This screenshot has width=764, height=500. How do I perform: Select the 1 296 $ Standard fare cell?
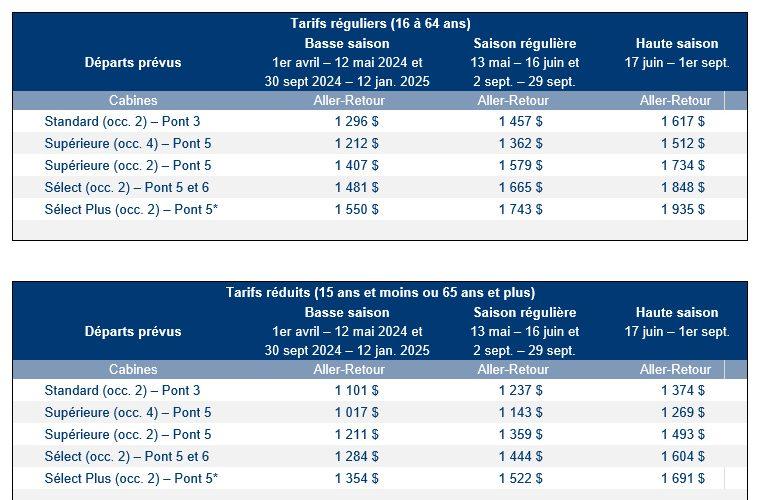coord(357,121)
